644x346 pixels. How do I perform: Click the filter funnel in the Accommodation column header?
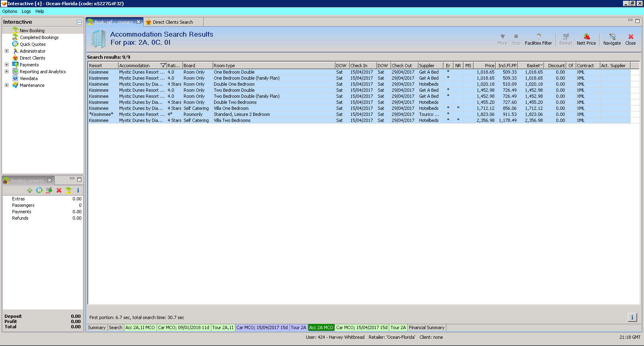[163, 66]
